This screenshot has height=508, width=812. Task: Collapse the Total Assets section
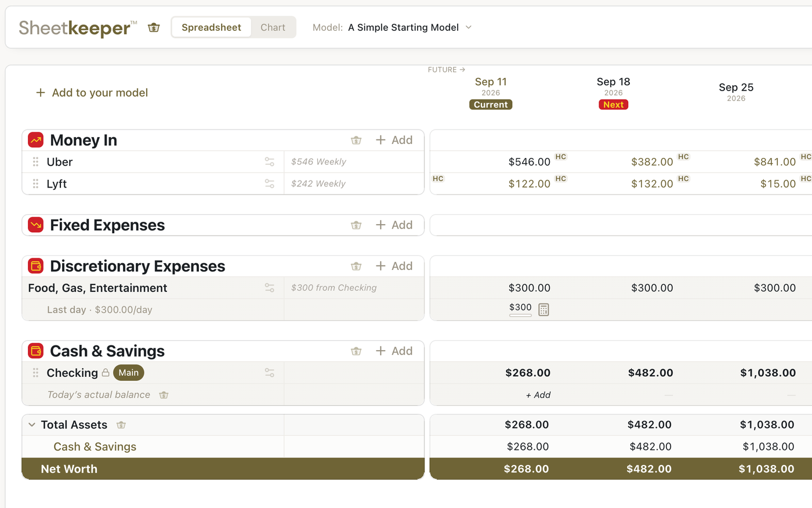pos(32,425)
